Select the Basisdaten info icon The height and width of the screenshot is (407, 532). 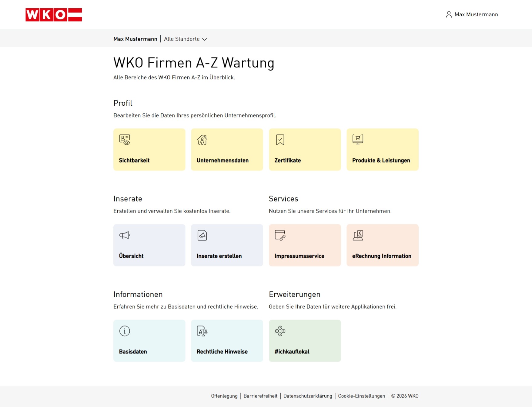[x=124, y=331]
